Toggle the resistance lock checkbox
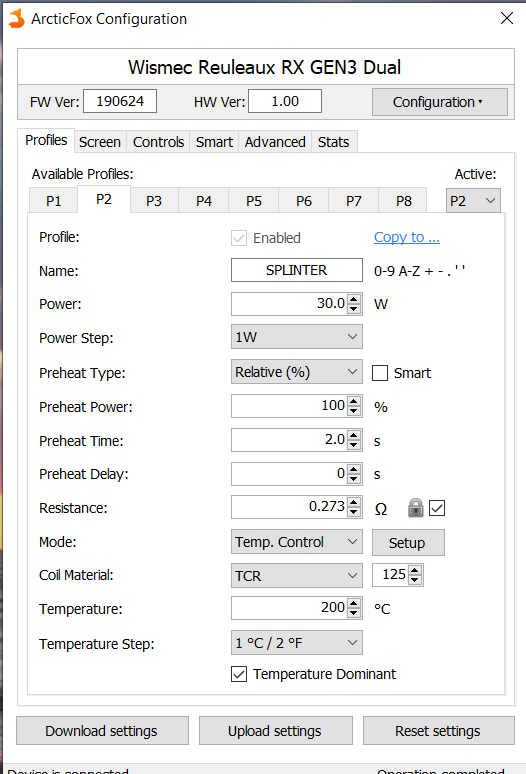 (437, 507)
